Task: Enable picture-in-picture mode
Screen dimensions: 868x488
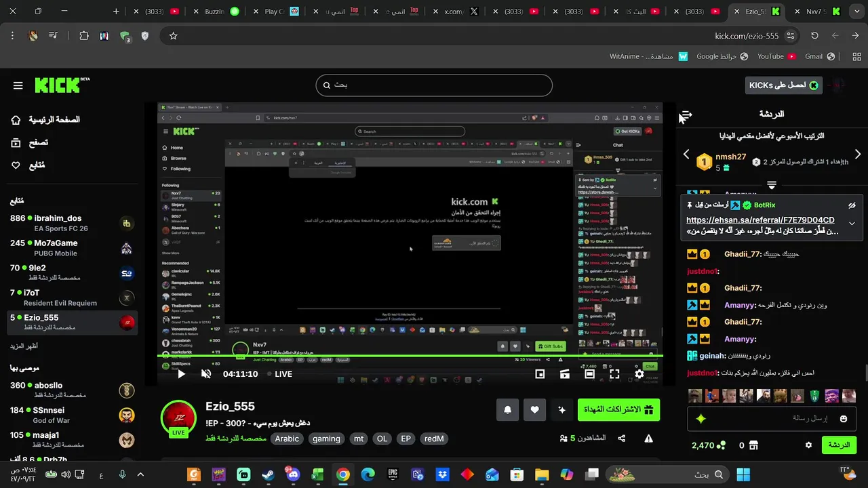Action: (x=540, y=374)
